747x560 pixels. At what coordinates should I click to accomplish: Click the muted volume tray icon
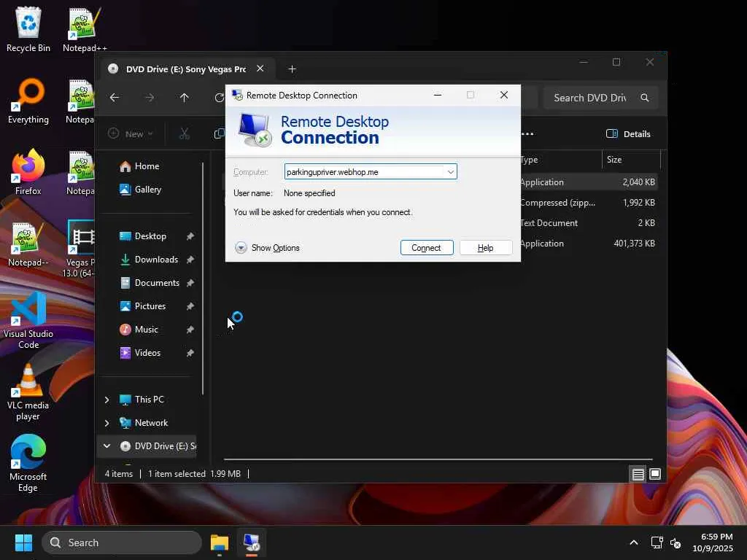[675, 542]
